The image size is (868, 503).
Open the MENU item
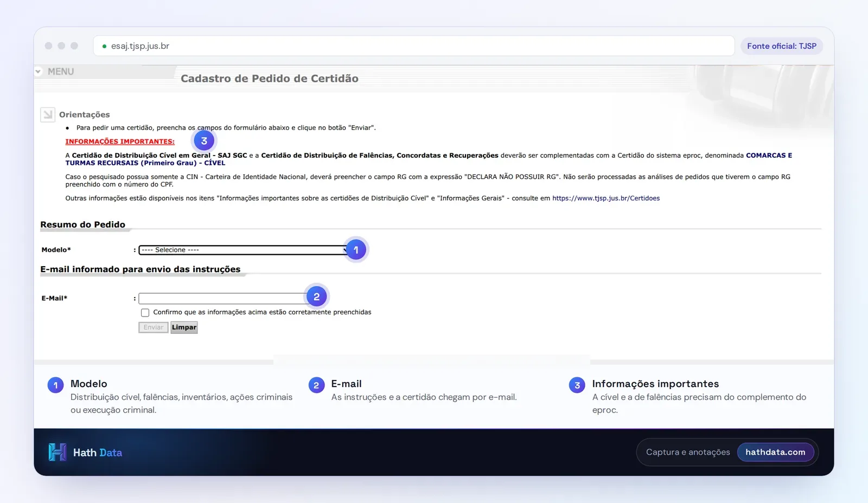tap(60, 72)
